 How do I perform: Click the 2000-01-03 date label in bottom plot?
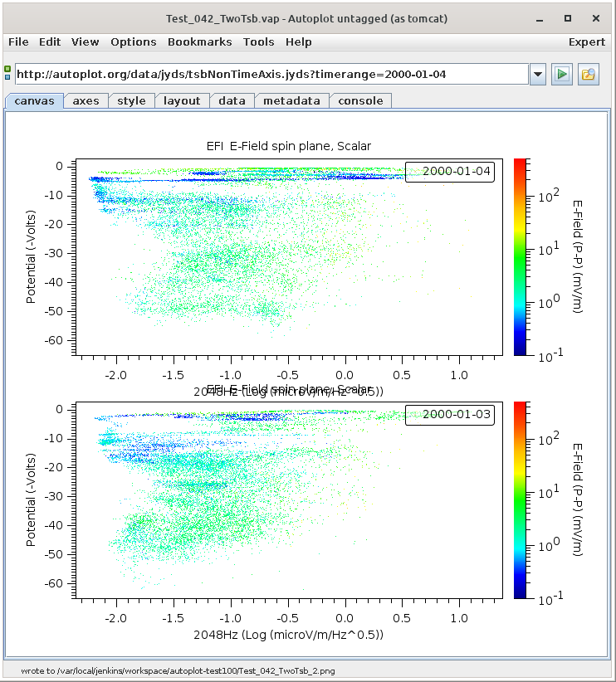(449, 414)
